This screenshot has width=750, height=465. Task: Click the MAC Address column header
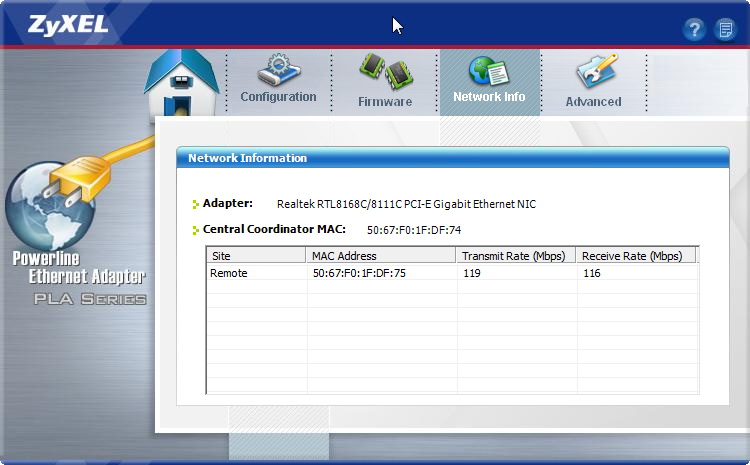(x=380, y=256)
